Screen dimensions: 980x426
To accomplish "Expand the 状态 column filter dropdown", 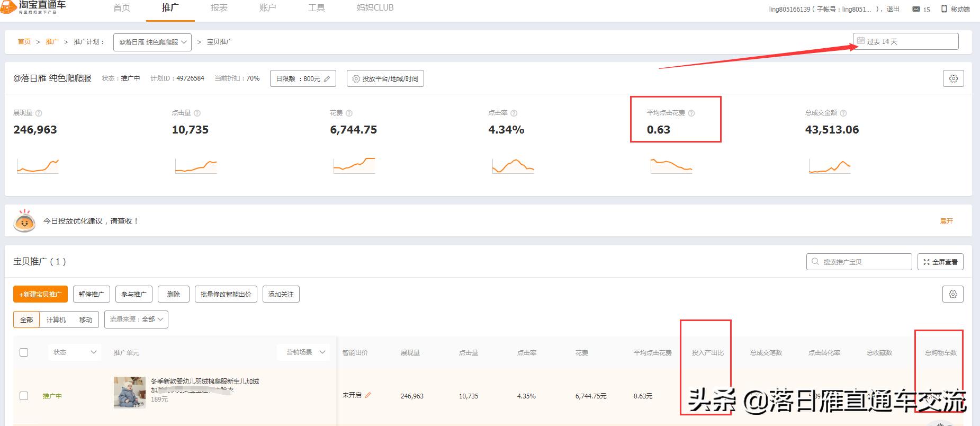I will tap(74, 352).
